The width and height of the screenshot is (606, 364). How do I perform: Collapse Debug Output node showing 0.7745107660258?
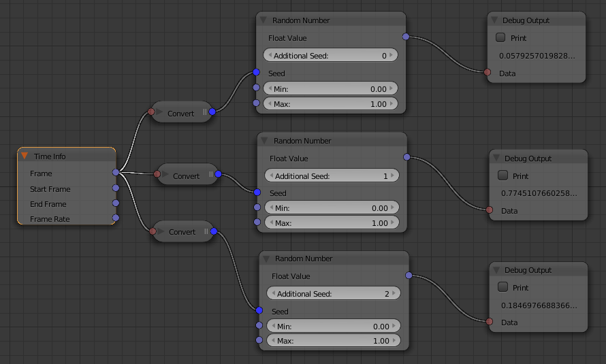point(496,159)
